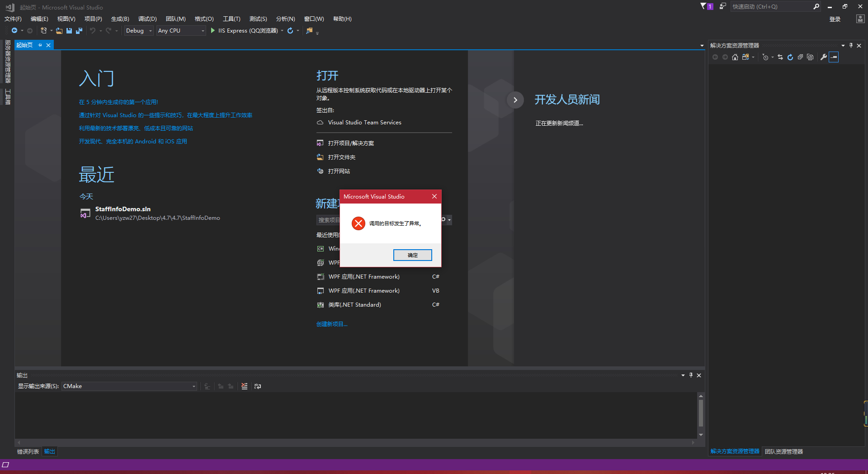Click the sync with active document icon

click(780, 57)
